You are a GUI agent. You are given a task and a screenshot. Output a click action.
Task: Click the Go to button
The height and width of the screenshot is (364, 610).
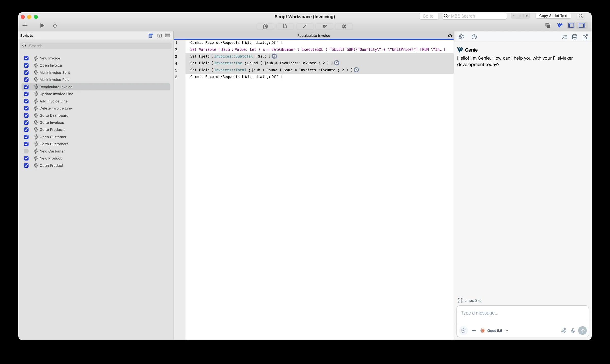[x=429, y=16]
